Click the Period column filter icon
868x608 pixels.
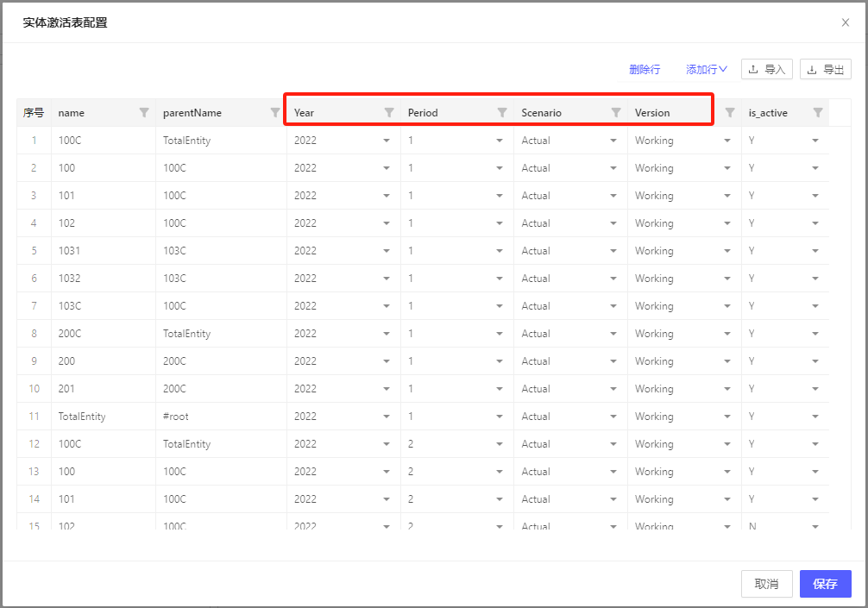pos(502,112)
